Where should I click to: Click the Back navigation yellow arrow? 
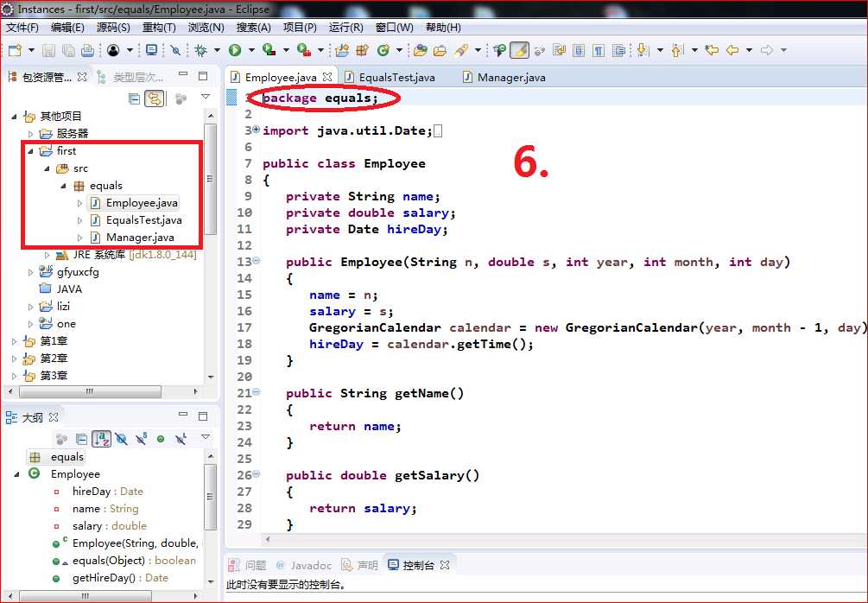(x=732, y=50)
